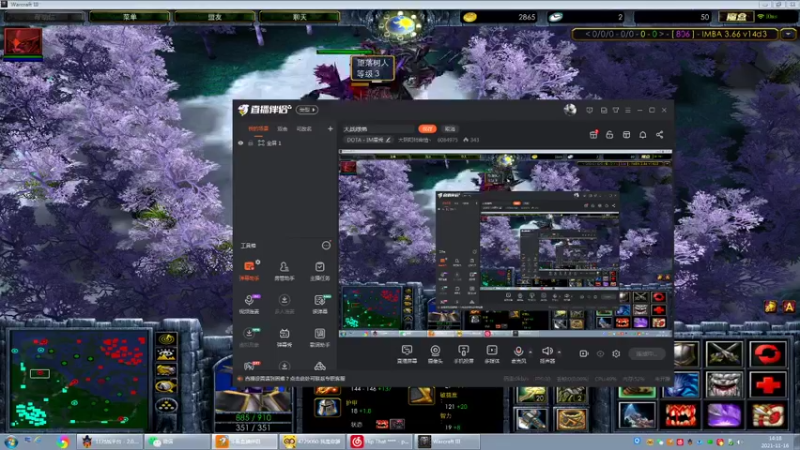Click the orange pill button beside title
Image resolution: width=800 pixels, height=450 pixels.
[x=428, y=129]
